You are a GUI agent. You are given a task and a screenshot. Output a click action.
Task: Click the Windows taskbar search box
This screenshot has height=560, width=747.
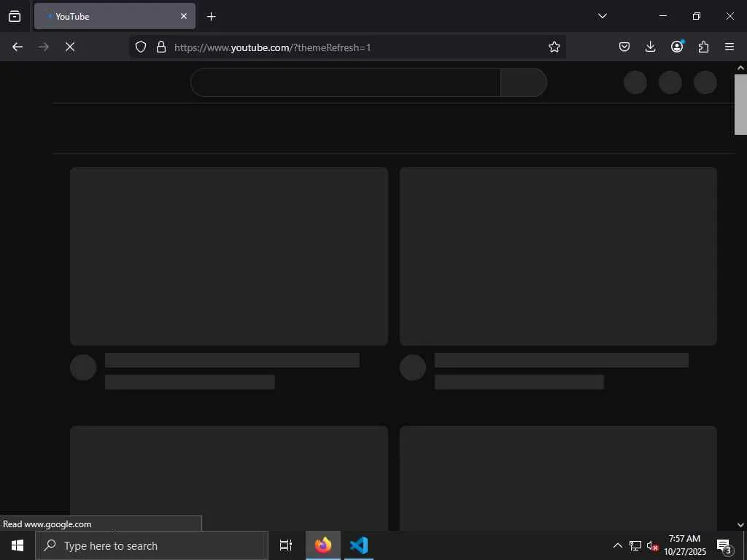152,545
